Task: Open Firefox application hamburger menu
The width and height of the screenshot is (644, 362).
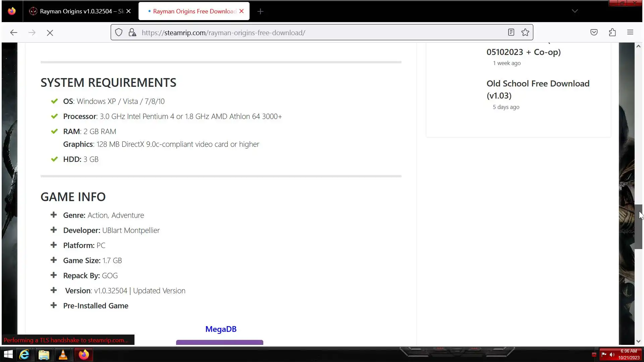Action: (630, 33)
